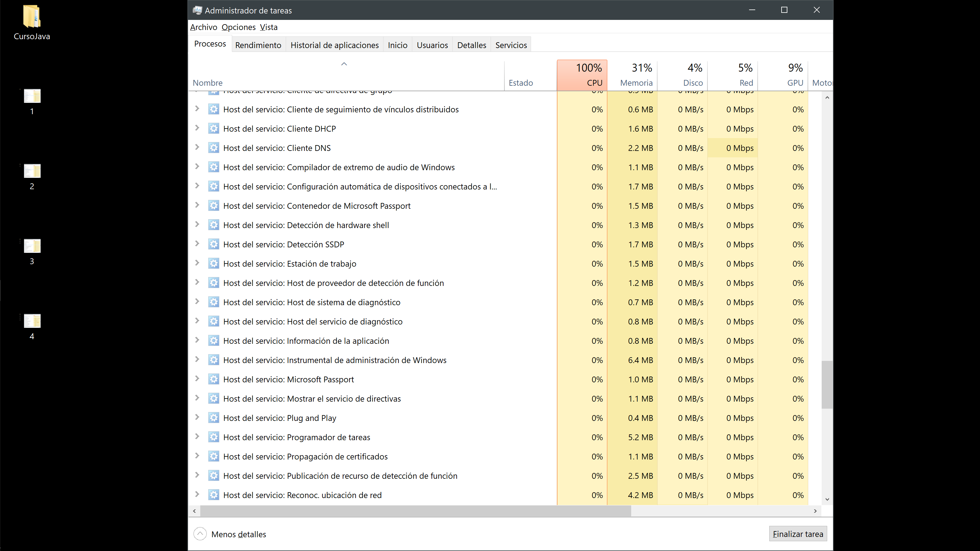The image size is (980, 551).
Task: Click the Task Manager title bar icon
Action: coord(197,10)
